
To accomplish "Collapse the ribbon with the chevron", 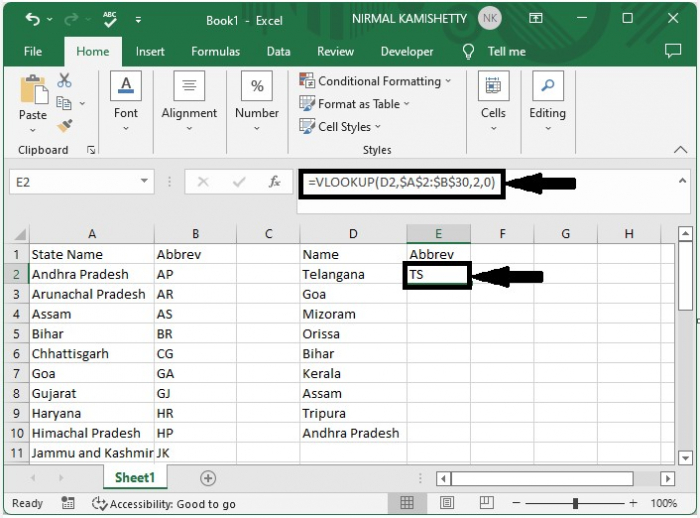I will 680,150.
